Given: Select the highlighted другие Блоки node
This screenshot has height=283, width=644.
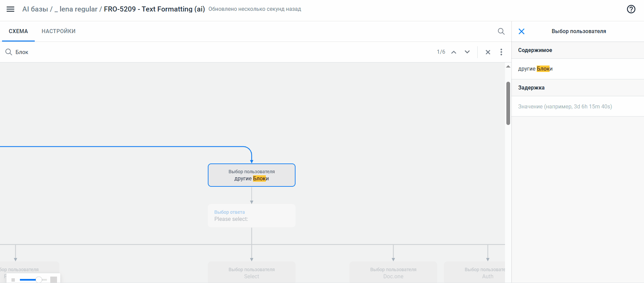Looking at the screenshot, I should click(x=251, y=175).
